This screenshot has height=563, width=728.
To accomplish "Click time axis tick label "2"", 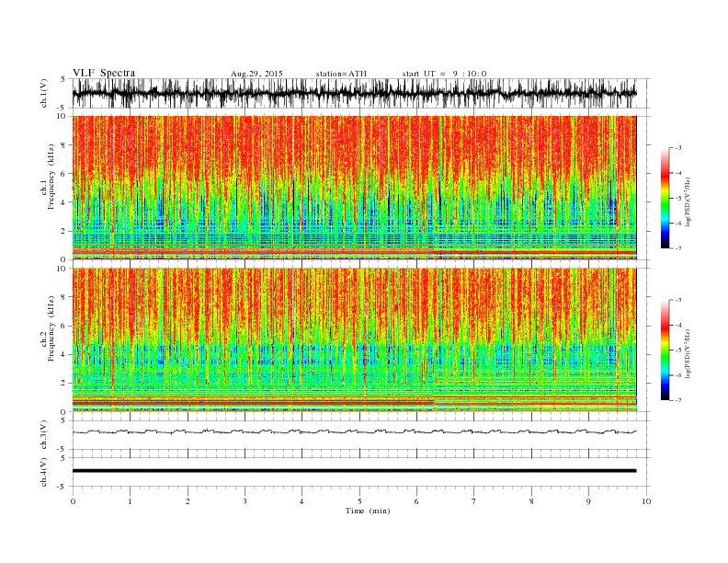I will point(188,501).
